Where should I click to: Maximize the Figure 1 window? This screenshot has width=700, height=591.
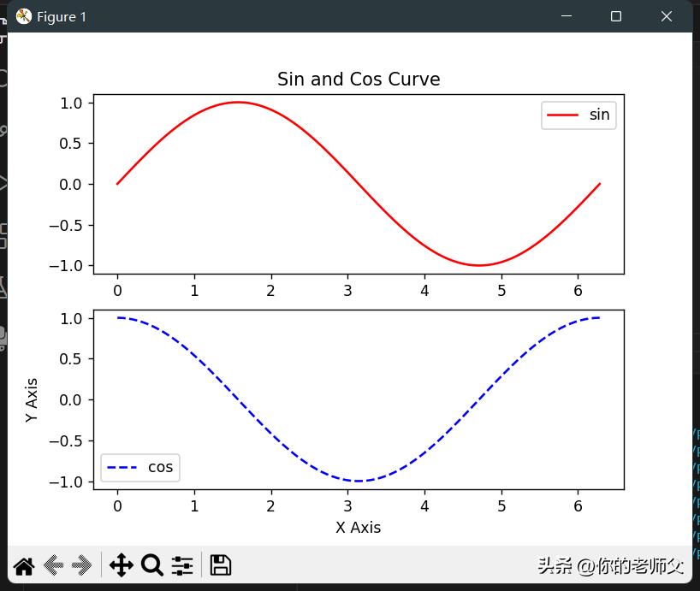(615, 16)
